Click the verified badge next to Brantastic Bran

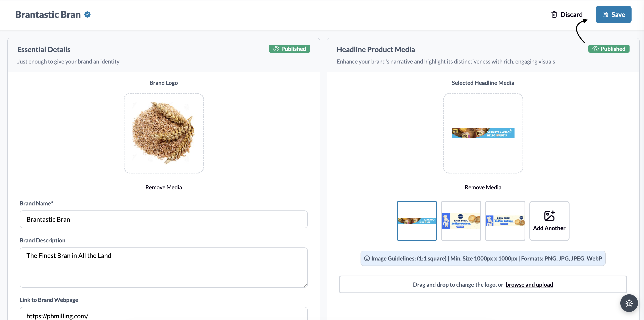click(87, 14)
